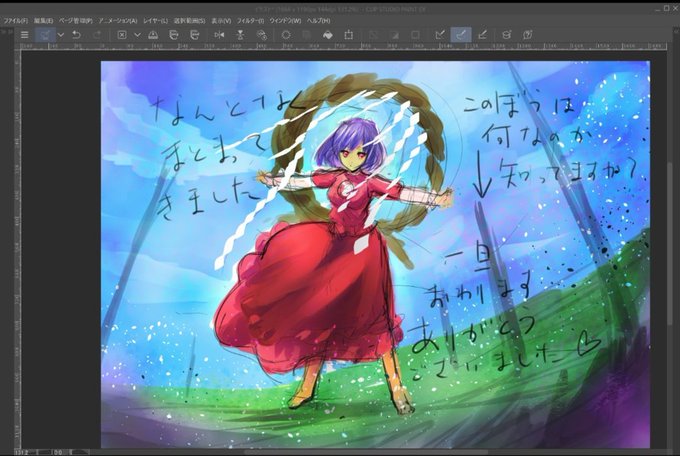Click the highlighted first command bar icon
The image size is (680, 456).
[45, 35]
